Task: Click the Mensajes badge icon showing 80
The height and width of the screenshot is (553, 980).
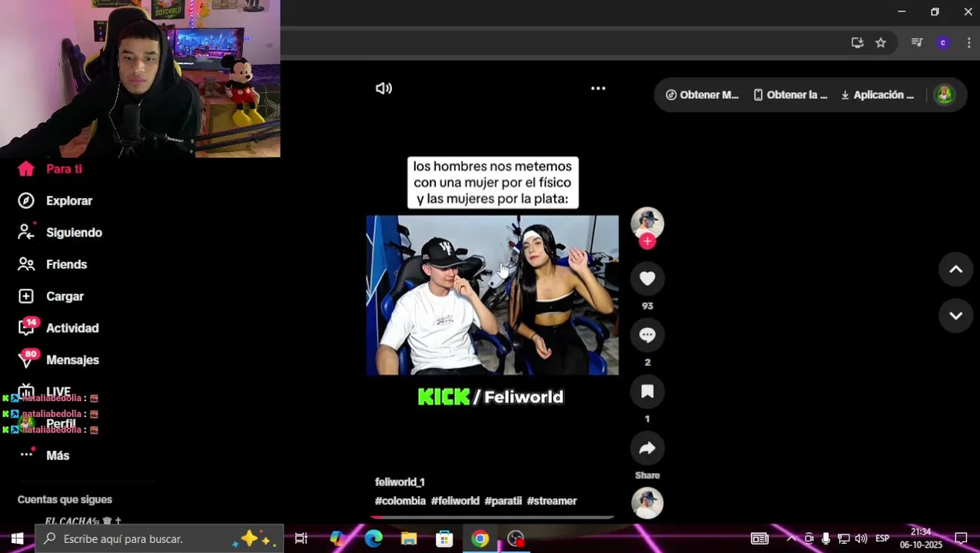Action: (28, 359)
